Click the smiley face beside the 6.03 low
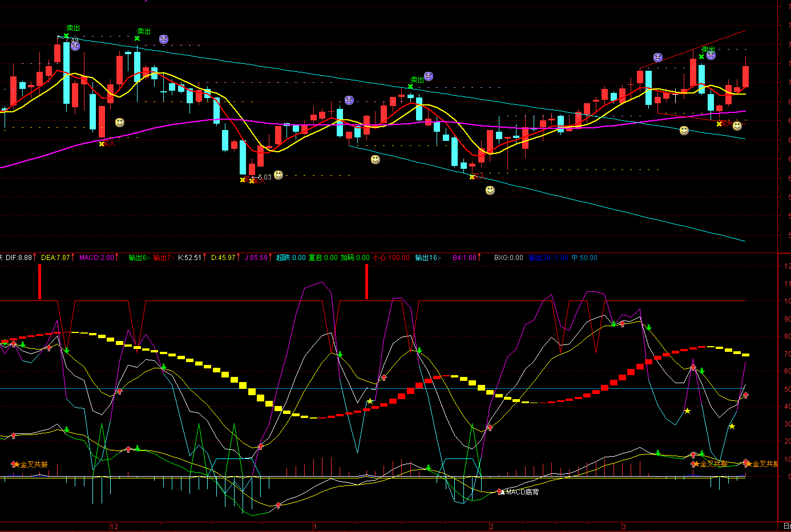The image size is (791, 532). (279, 174)
